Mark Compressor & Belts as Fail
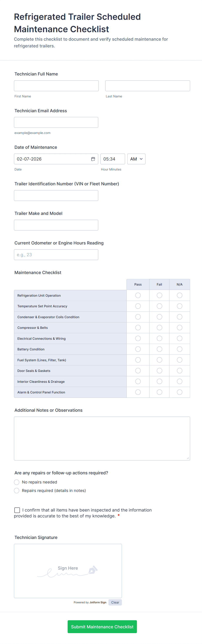This screenshot has width=202, height=644. pyautogui.click(x=159, y=328)
